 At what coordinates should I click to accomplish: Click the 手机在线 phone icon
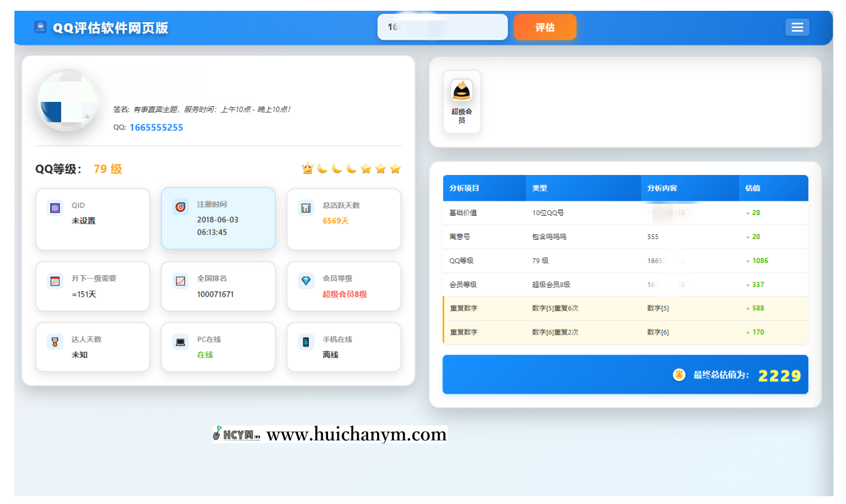306,342
